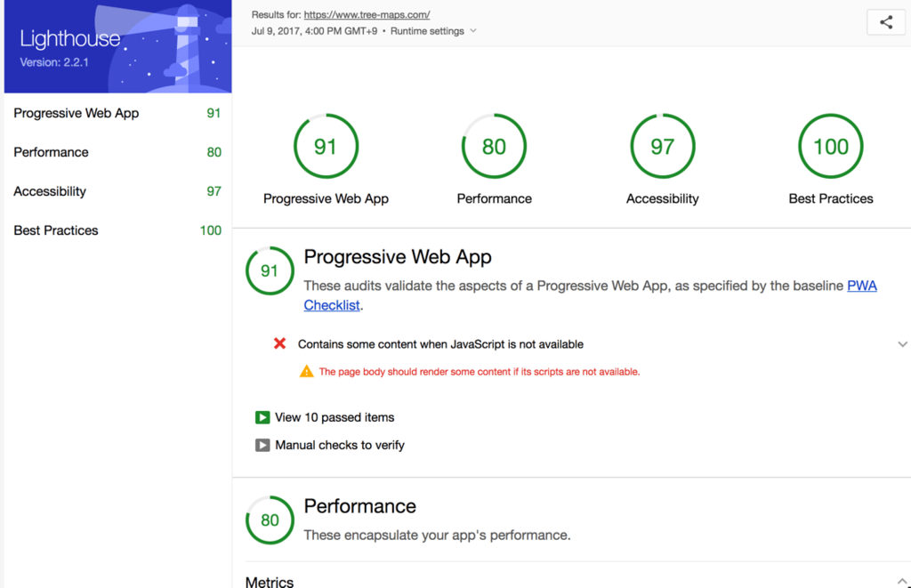The width and height of the screenshot is (911, 588).
Task: Click the 91 Progressive Web App gauge
Action: 326,146
